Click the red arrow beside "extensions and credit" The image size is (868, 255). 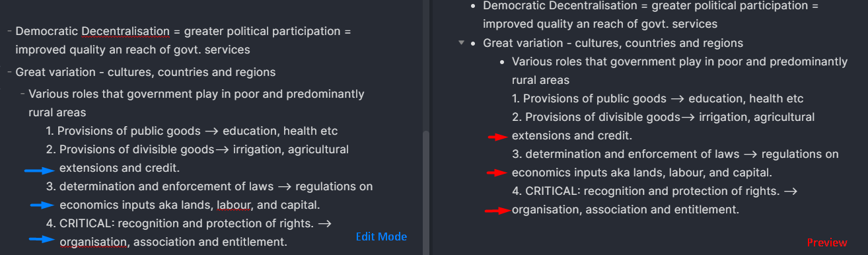pos(498,137)
